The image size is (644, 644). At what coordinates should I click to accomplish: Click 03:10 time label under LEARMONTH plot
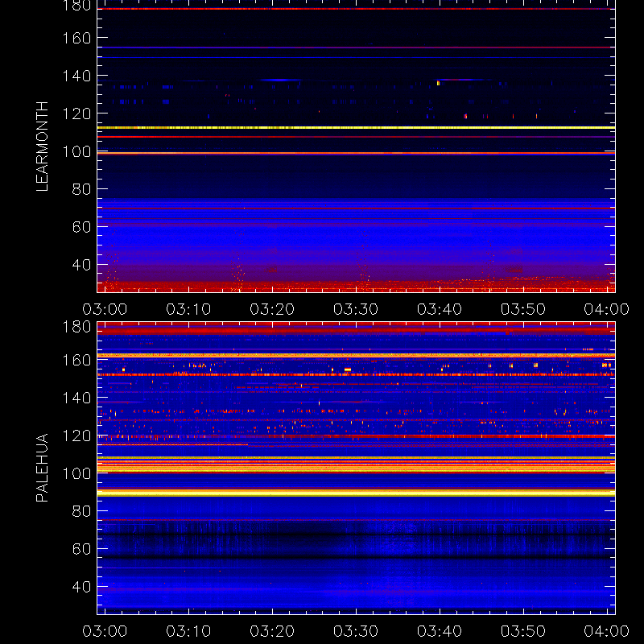coord(188,309)
